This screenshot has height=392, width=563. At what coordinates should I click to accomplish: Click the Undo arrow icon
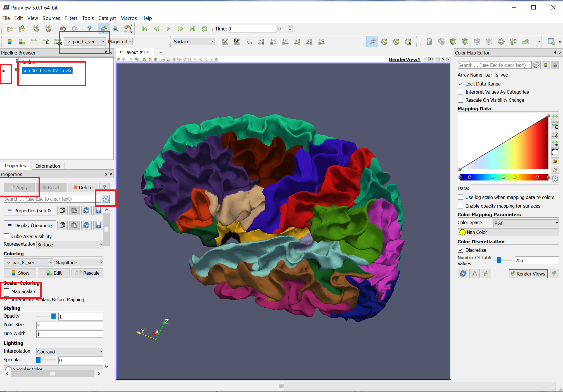(x=63, y=29)
